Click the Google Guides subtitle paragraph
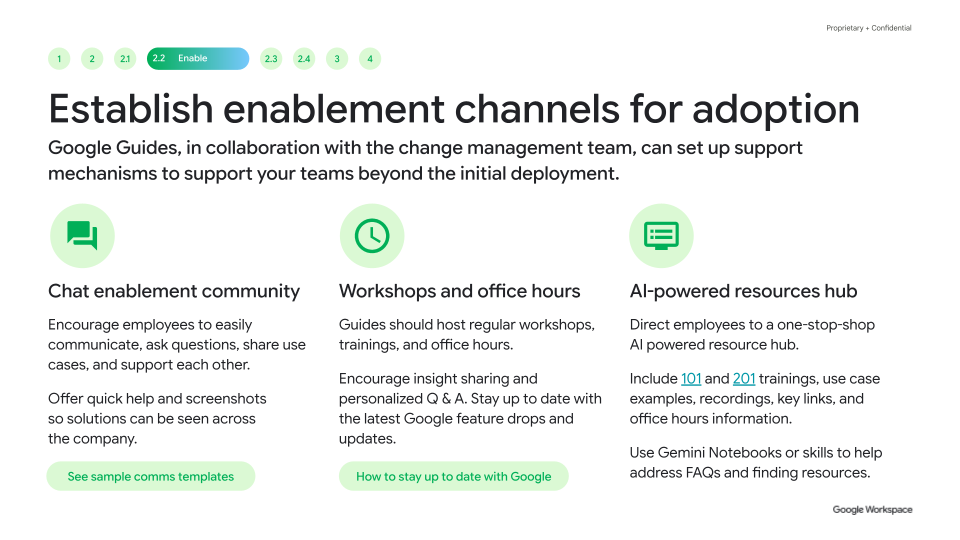This screenshot has height=540, width=960. (425, 160)
